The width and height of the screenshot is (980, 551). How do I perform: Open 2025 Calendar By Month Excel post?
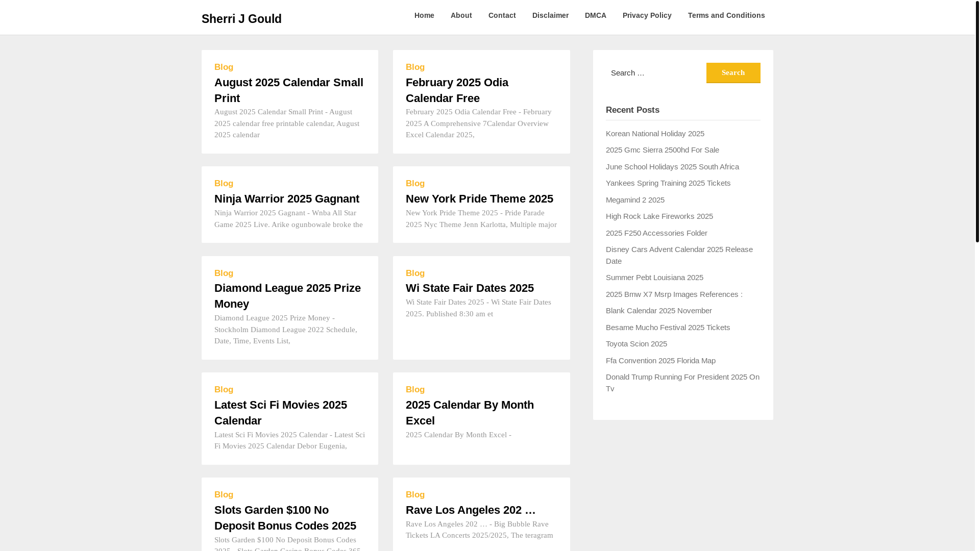point(470,413)
